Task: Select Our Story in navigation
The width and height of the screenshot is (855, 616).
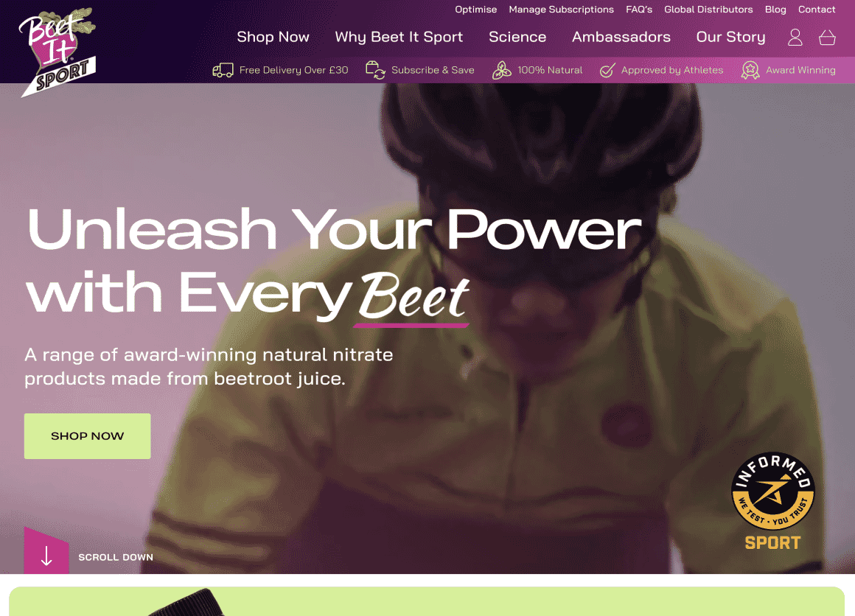Action: point(730,37)
